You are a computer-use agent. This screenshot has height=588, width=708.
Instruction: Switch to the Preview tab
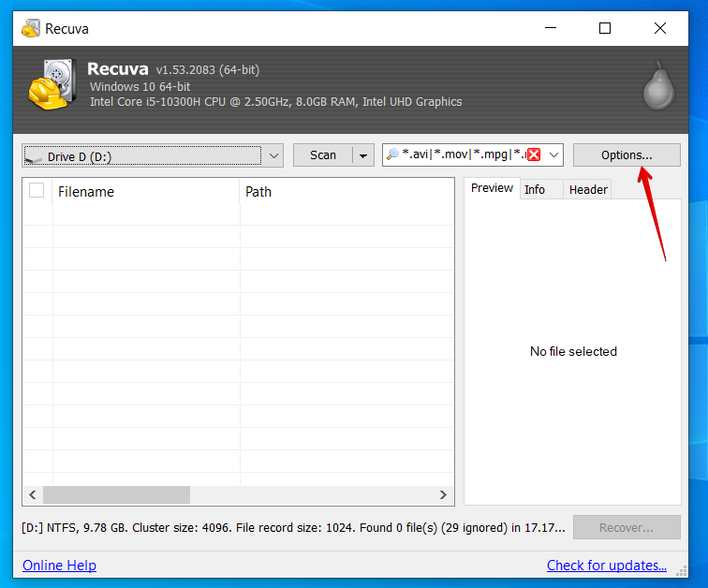tap(492, 189)
